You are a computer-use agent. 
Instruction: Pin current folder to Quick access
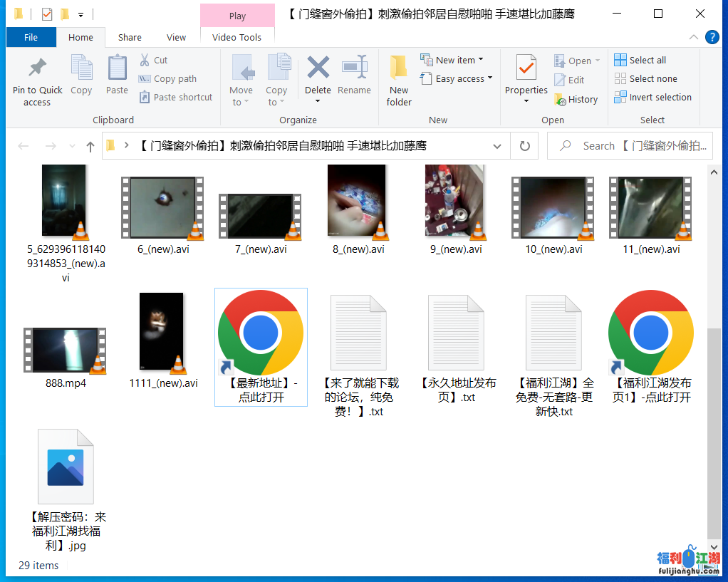pos(37,80)
